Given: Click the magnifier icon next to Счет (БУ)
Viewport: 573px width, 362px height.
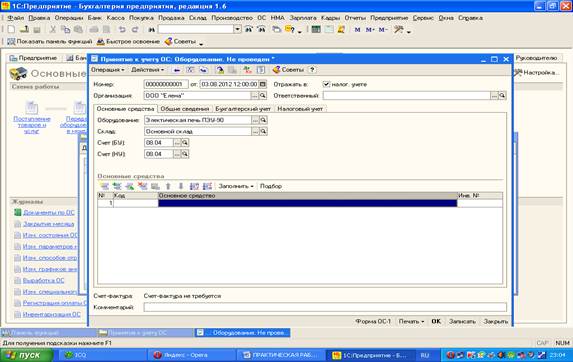Looking at the screenshot, I should point(185,142).
